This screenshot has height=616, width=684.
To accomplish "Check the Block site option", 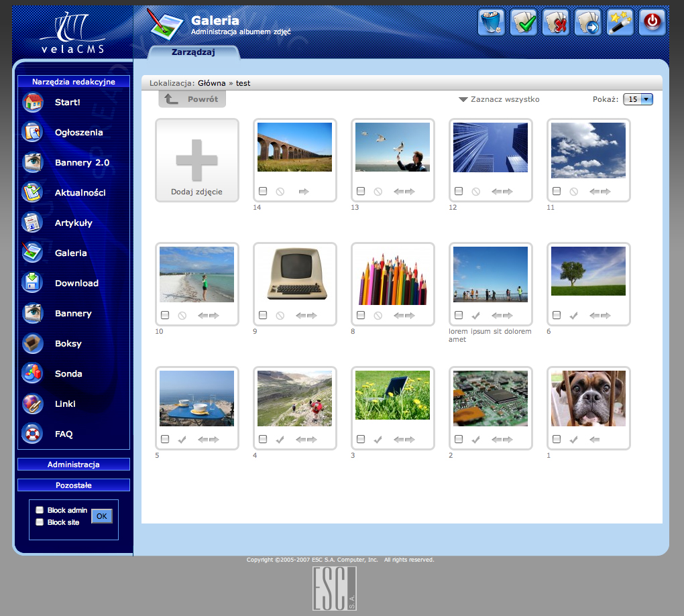I will point(40,522).
